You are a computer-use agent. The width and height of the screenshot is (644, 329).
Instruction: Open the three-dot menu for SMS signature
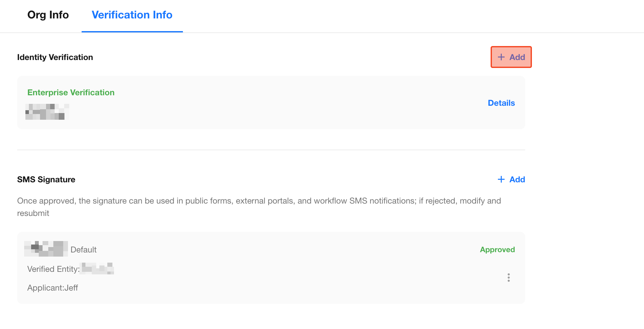click(508, 278)
